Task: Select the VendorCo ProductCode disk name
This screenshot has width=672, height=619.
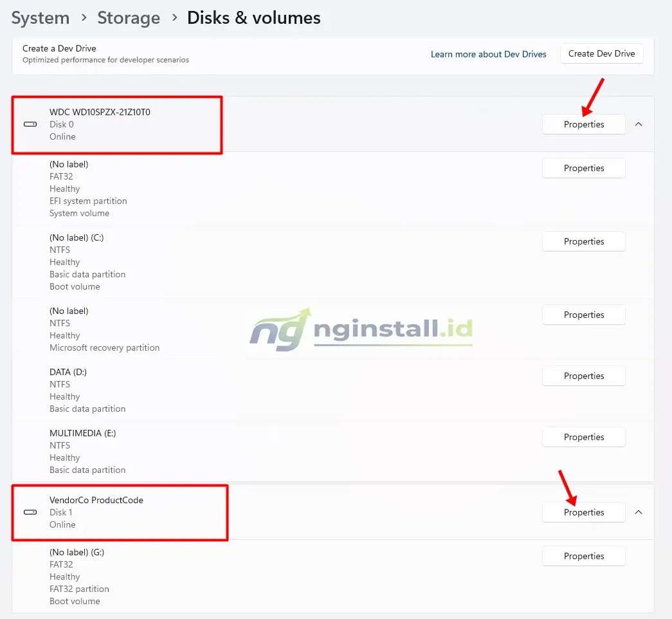Action: click(x=96, y=500)
